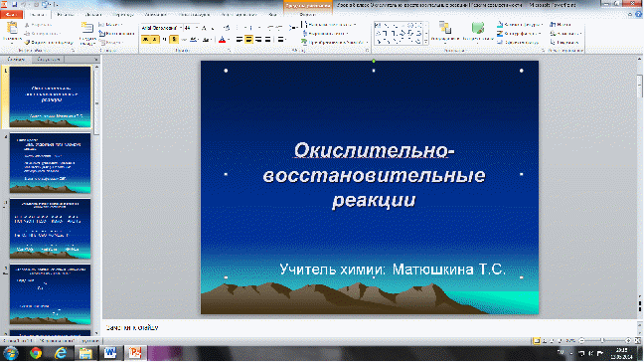Open the Font size dropdown showing 44
644x362 pixels.
197,28
